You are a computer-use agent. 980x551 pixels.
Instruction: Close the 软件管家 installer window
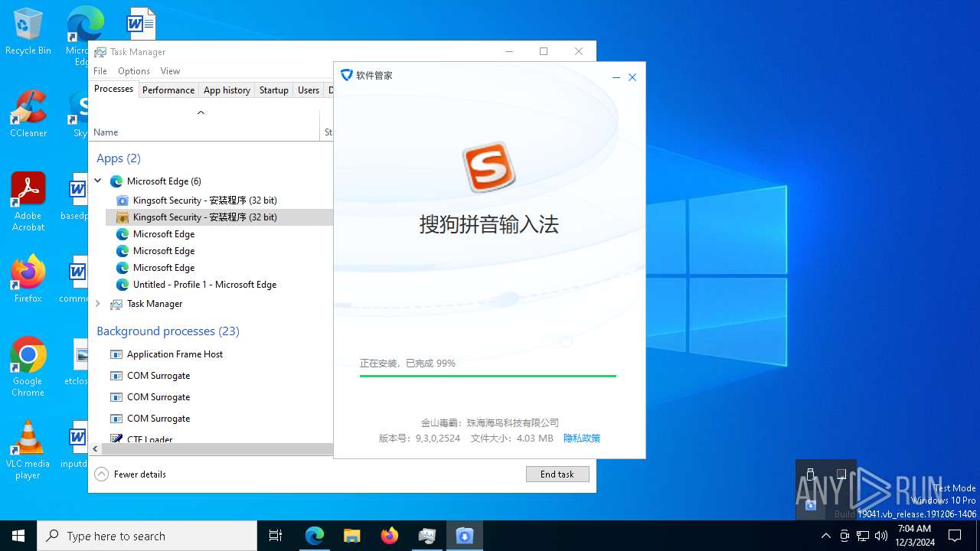(632, 77)
